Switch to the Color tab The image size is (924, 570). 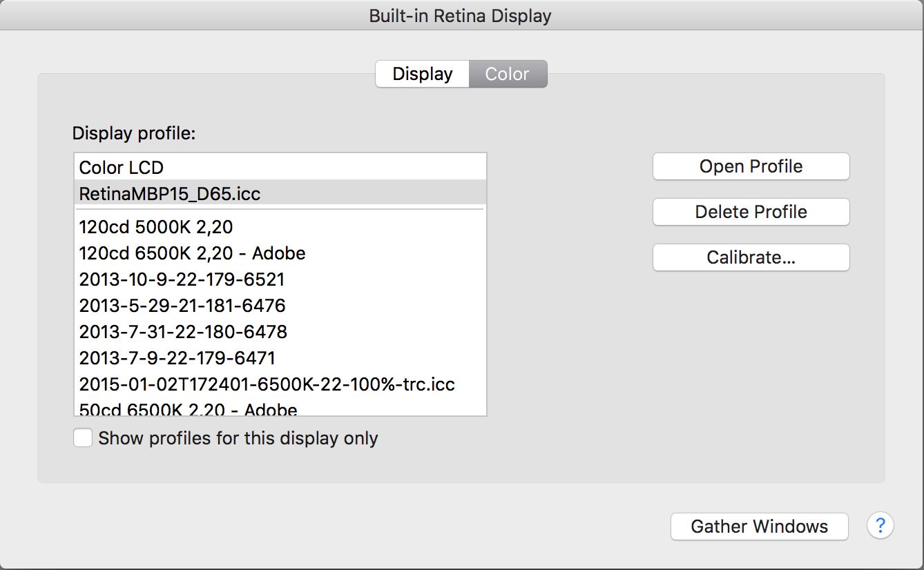coord(508,74)
